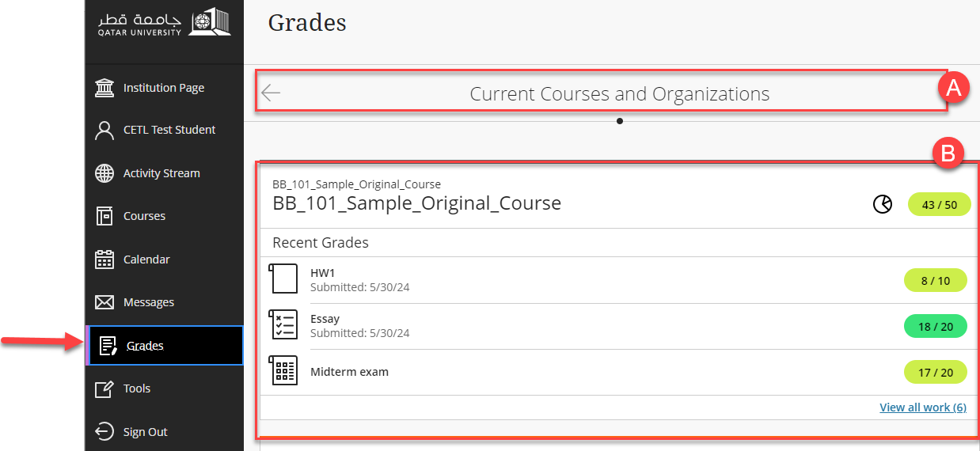Click the Calendar icon in sidebar
980x451 pixels.
coord(104,260)
